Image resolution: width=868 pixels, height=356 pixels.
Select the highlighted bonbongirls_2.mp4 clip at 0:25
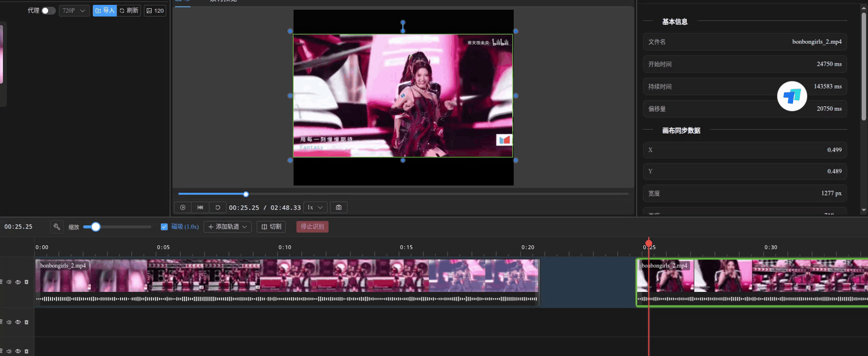752,282
